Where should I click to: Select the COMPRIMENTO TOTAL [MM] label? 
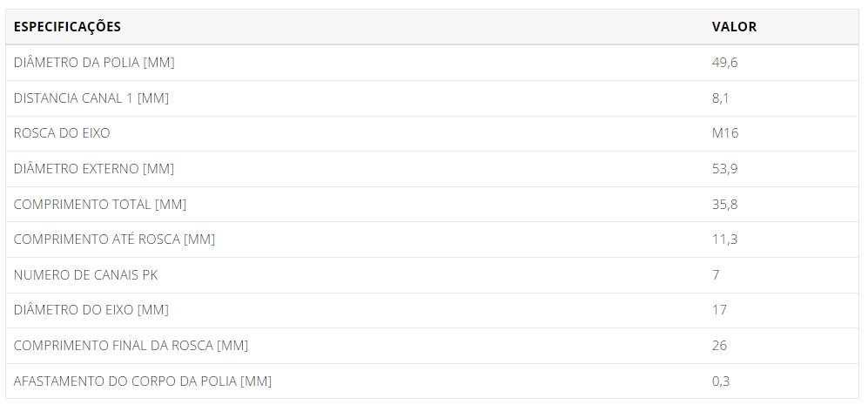(100, 205)
